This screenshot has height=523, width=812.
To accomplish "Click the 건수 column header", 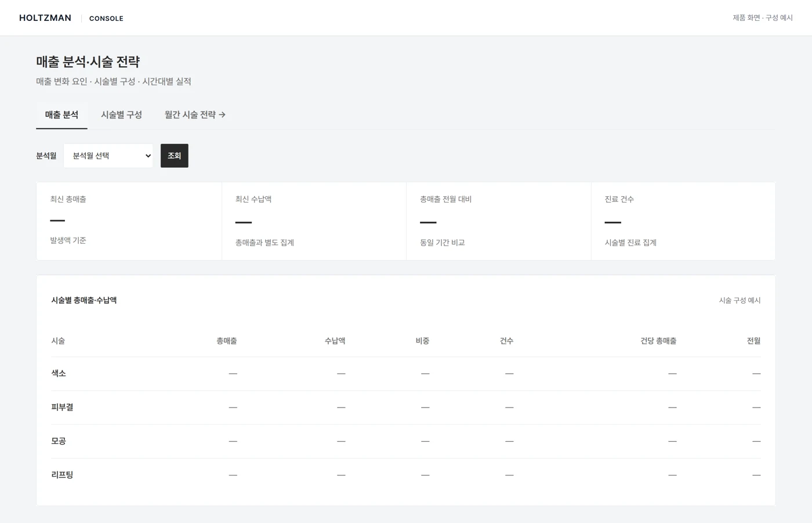I will click(x=506, y=341).
